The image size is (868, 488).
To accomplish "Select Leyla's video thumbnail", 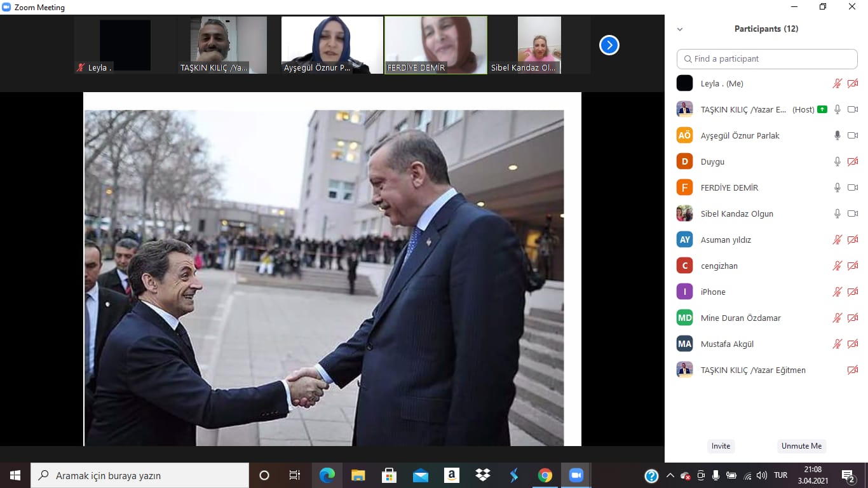I will pos(125,45).
